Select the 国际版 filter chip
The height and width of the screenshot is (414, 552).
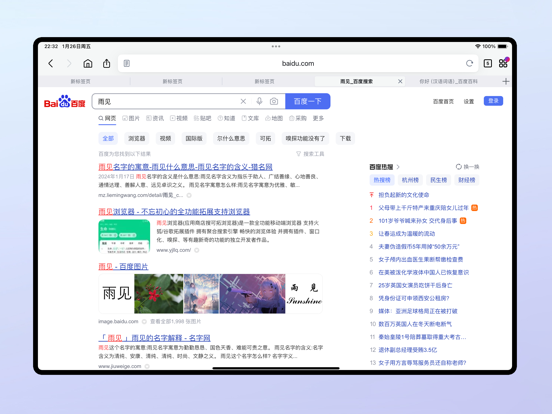click(x=194, y=138)
